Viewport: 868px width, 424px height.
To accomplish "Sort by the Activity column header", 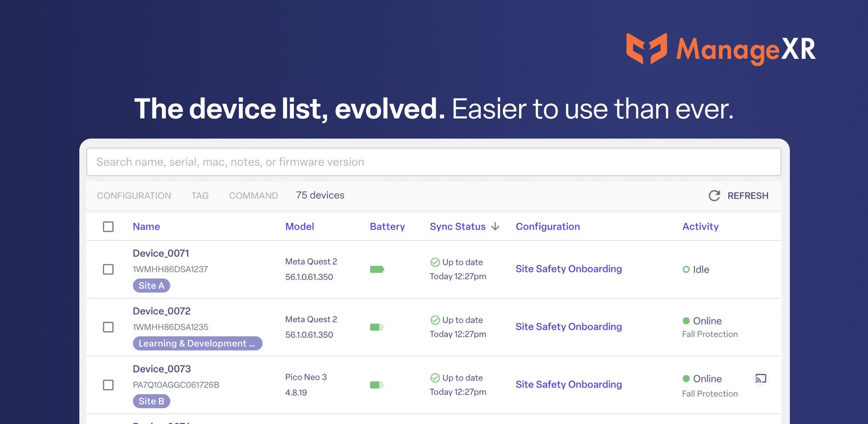I will [x=700, y=227].
